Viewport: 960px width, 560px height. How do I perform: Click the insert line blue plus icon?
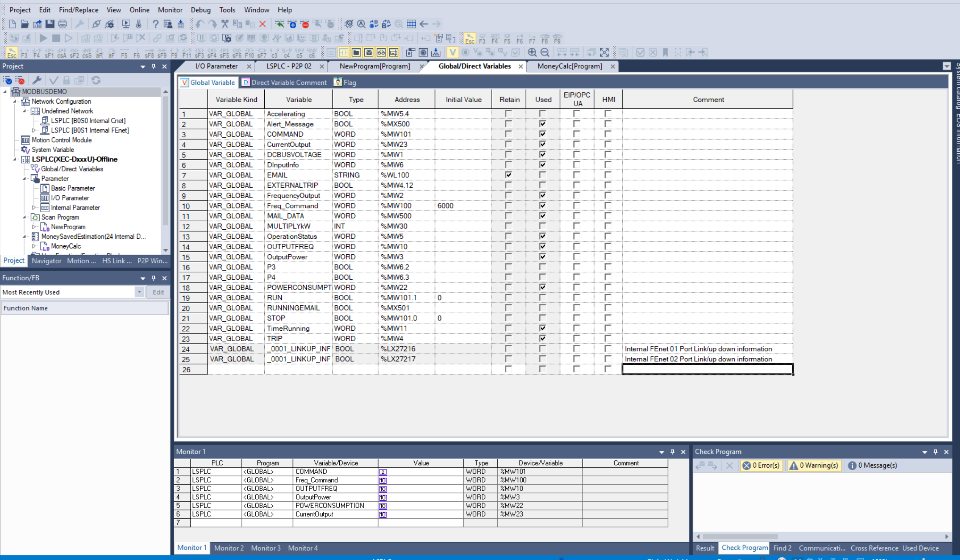click(x=292, y=24)
